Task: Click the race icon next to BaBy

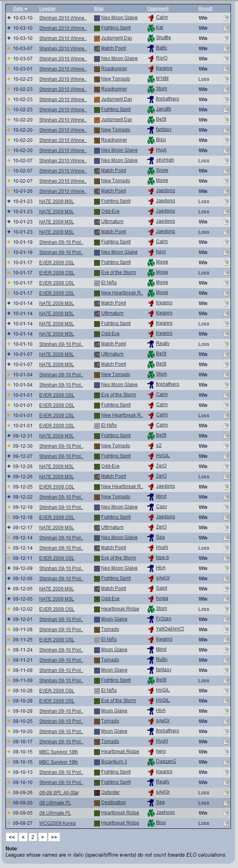Action: click(151, 48)
